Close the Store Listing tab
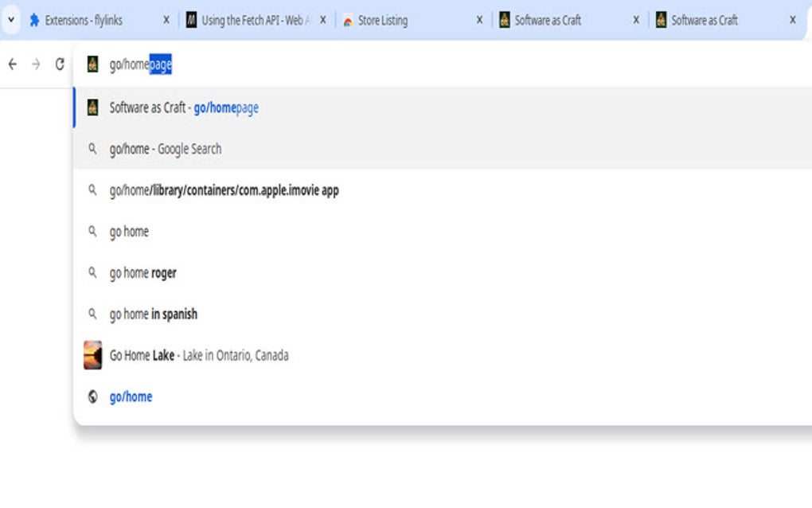 (479, 21)
